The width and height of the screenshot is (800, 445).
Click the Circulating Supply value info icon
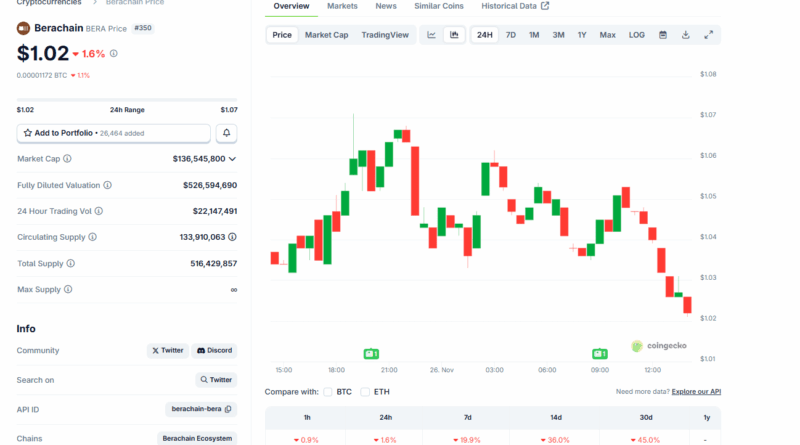coord(233,237)
